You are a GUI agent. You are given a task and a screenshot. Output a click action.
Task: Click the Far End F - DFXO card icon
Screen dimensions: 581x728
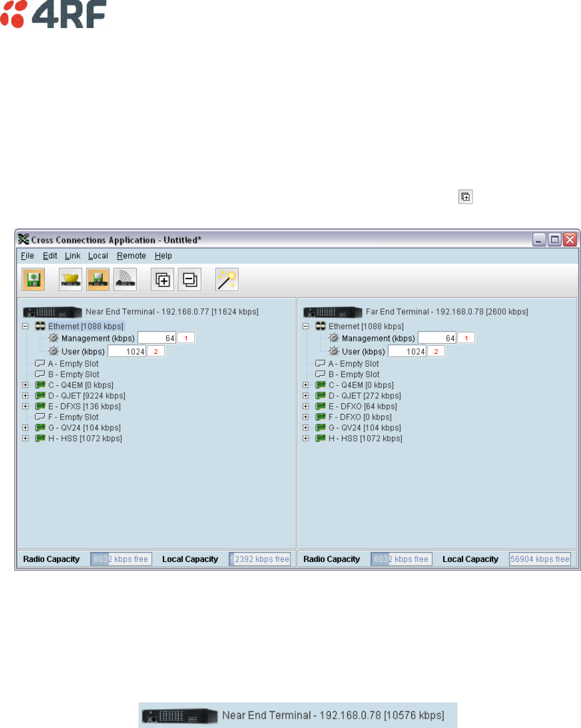pyautogui.click(x=321, y=417)
